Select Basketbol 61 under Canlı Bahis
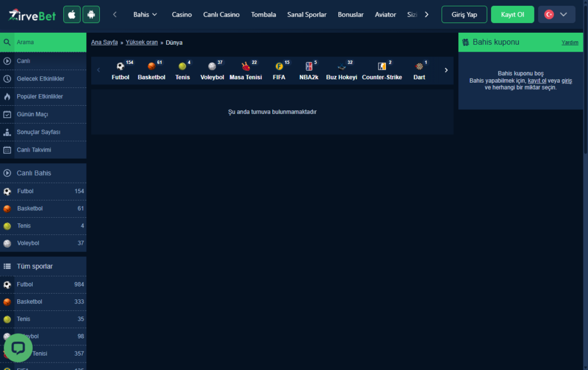Screen dimensions: 588x370 tap(43, 209)
